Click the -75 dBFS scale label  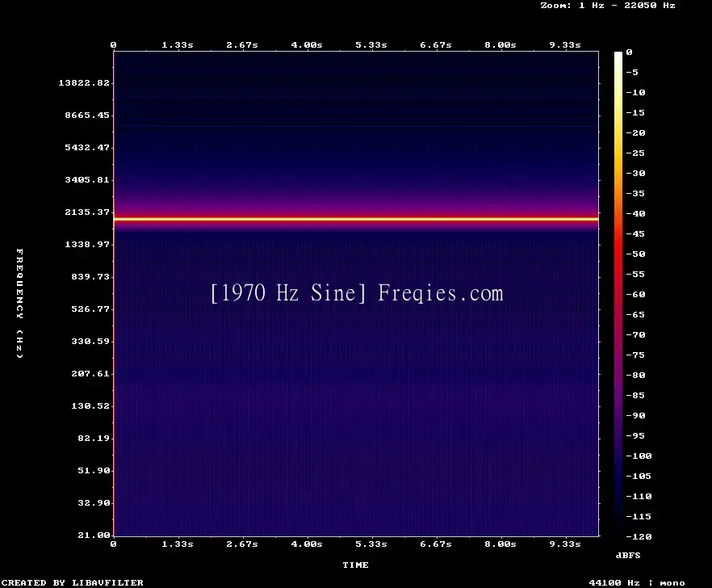tap(635, 355)
